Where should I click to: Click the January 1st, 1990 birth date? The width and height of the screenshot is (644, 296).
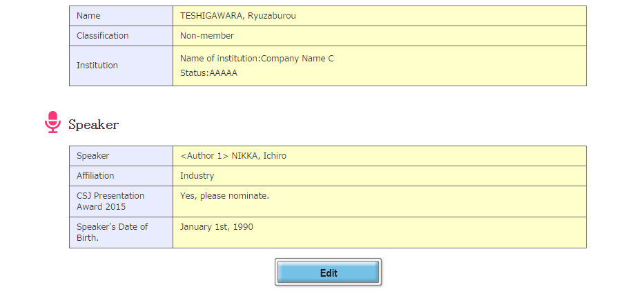pyautogui.click(x=217, y=226)
